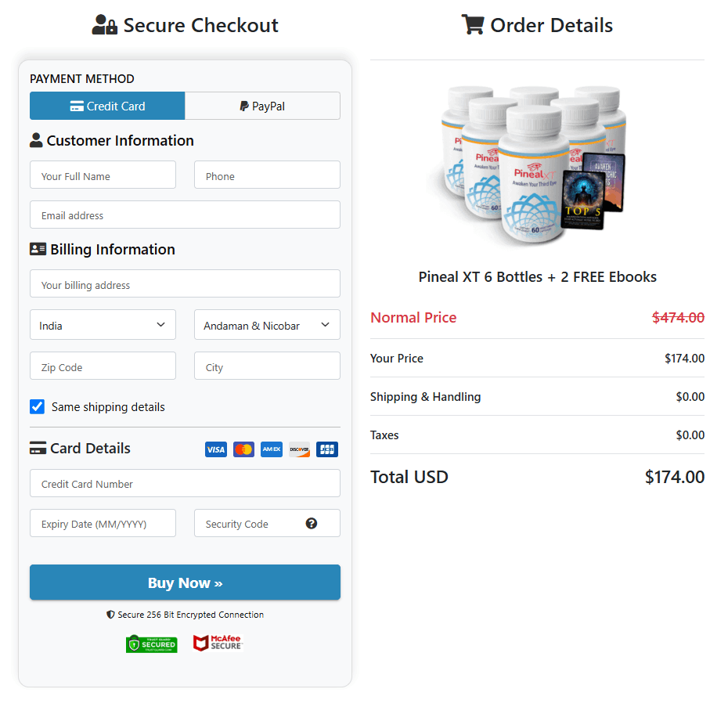Click the Discover card icon
The image size is (728, 707).
click(299, 449)
